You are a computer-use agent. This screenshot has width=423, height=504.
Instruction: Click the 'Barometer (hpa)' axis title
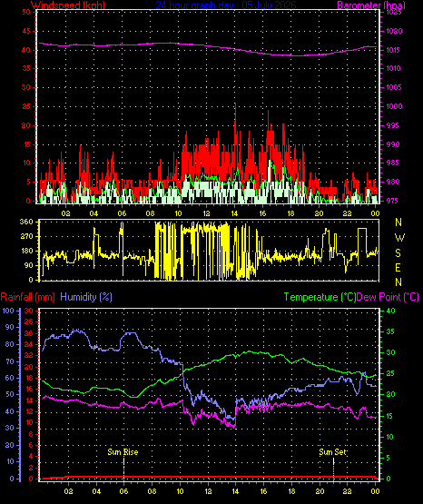point(371,5)
